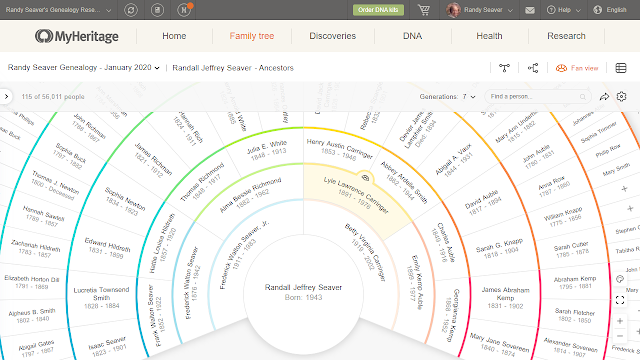The image size is (640, 360).
Task: Select Lyle Lawrence Carringer name
Action: click(356, 195)
